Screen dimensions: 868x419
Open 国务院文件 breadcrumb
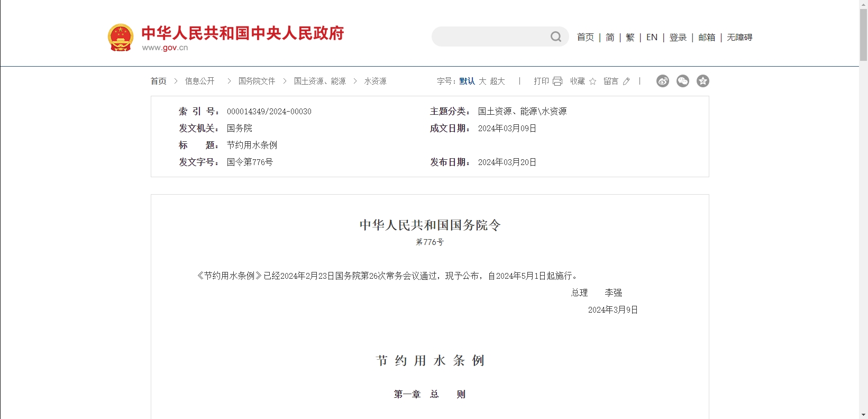click(x=257, y=81)
